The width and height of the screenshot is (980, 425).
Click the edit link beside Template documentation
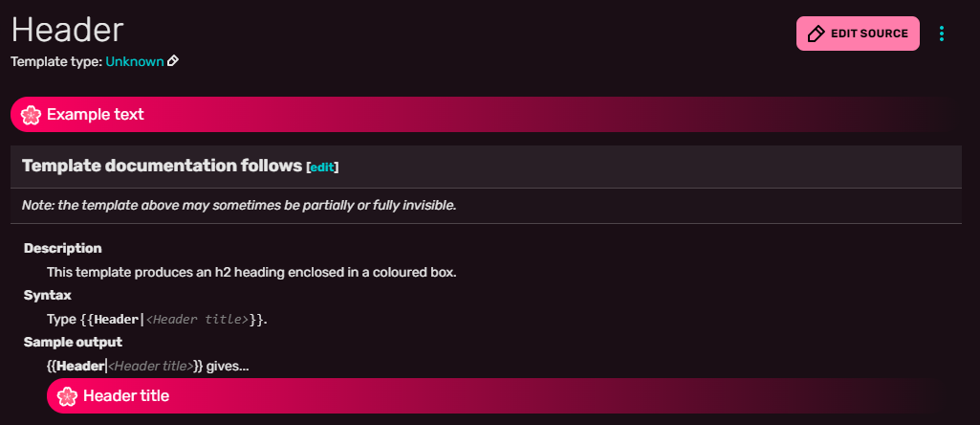pyautogui.click(x=322, y=168)
